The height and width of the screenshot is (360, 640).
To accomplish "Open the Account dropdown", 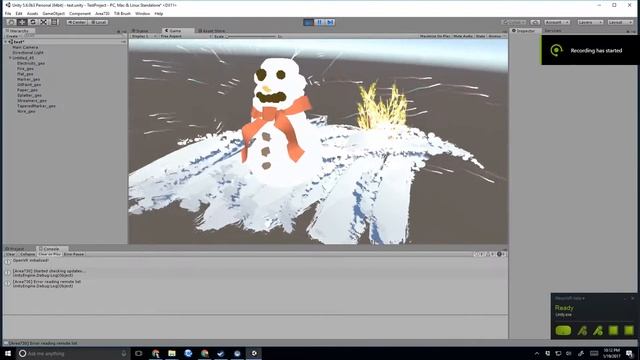I will click(557, 22).
